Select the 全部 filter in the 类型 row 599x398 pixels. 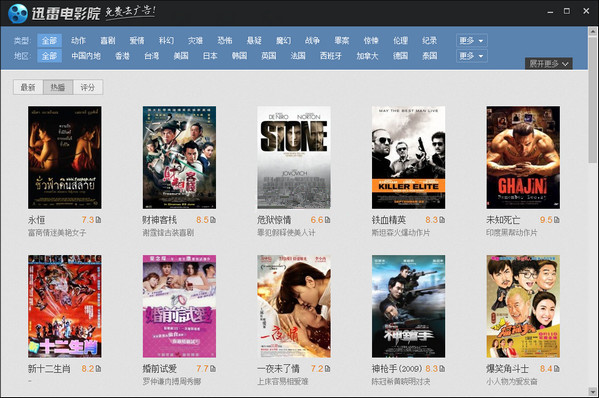[x=49, y=40]
